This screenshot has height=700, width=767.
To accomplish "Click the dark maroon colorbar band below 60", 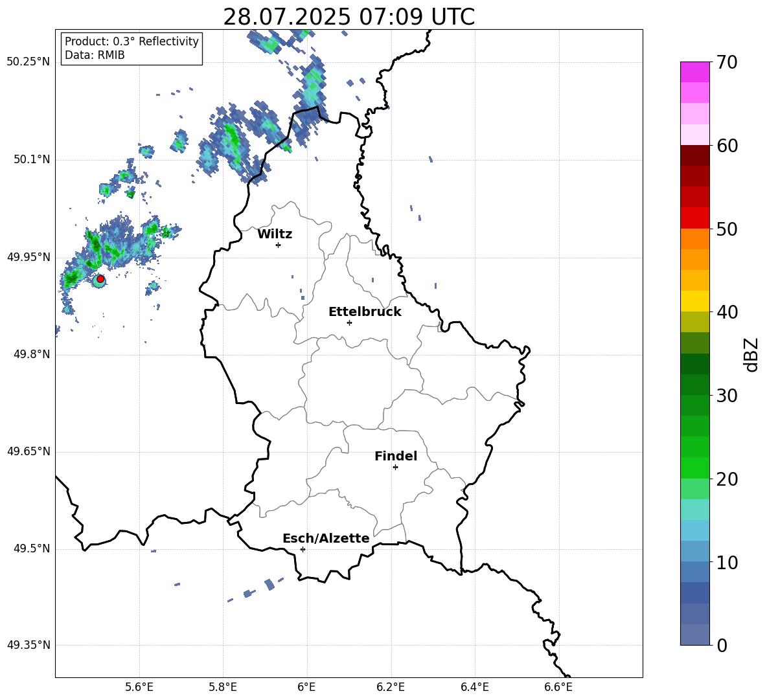I will [695, 155].
